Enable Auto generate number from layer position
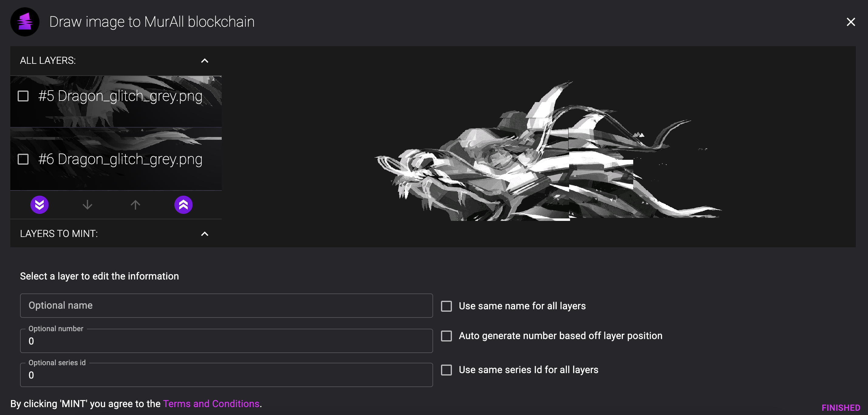This screenshot has width=868, height=415. (x=446, y=336)
